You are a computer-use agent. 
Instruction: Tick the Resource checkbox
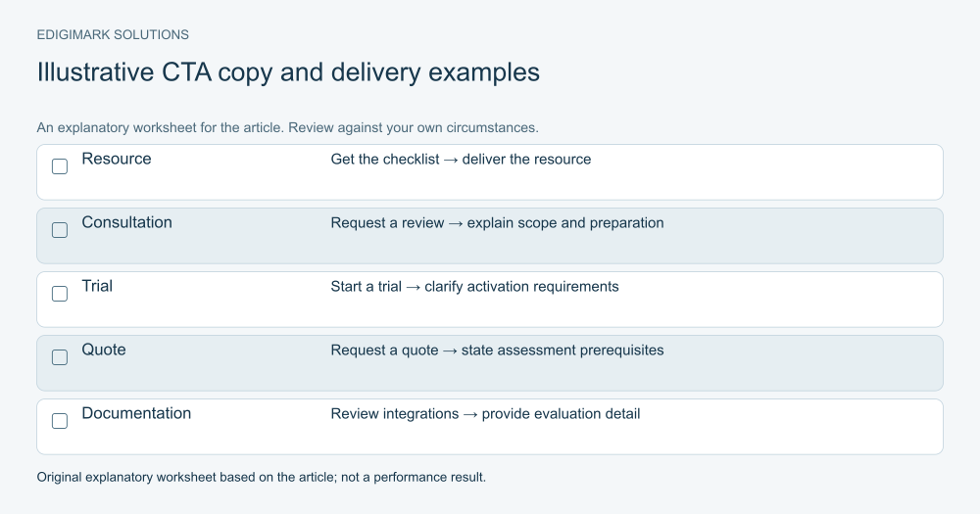coord(60,166)
